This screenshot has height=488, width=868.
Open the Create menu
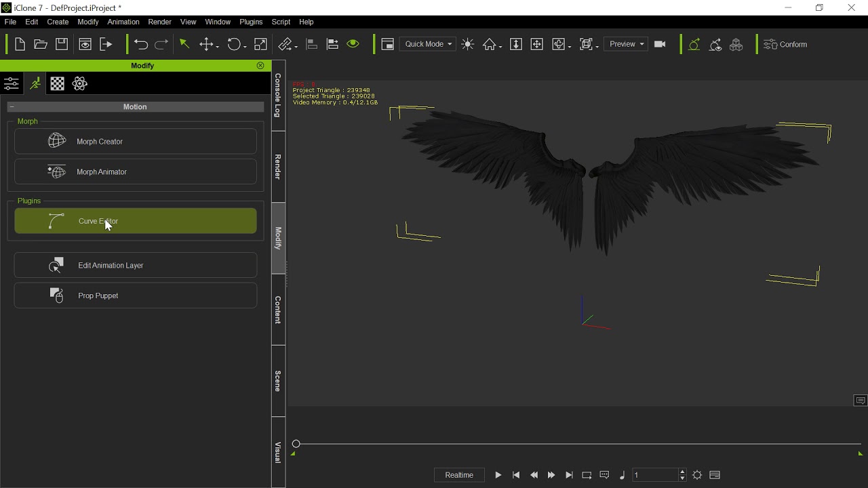point(58,22)
